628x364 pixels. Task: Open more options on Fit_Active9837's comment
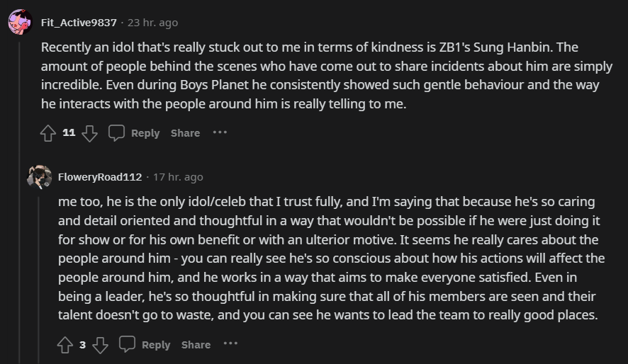[x=220, y=132]
